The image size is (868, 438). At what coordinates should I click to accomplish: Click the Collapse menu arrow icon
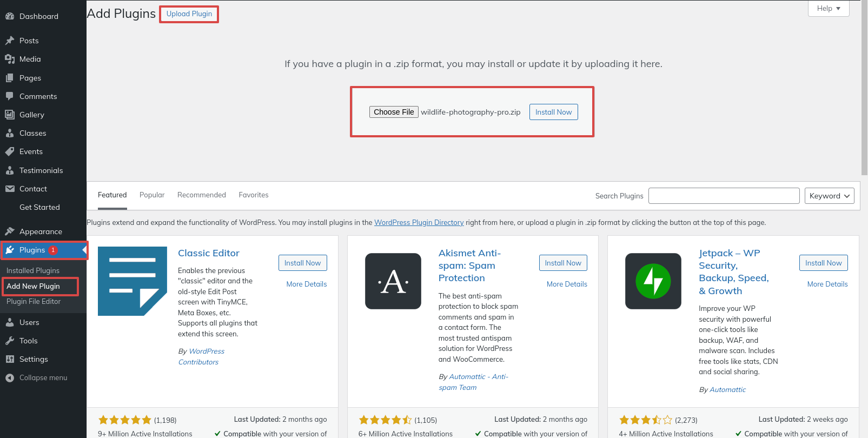[x=10, y=378]
